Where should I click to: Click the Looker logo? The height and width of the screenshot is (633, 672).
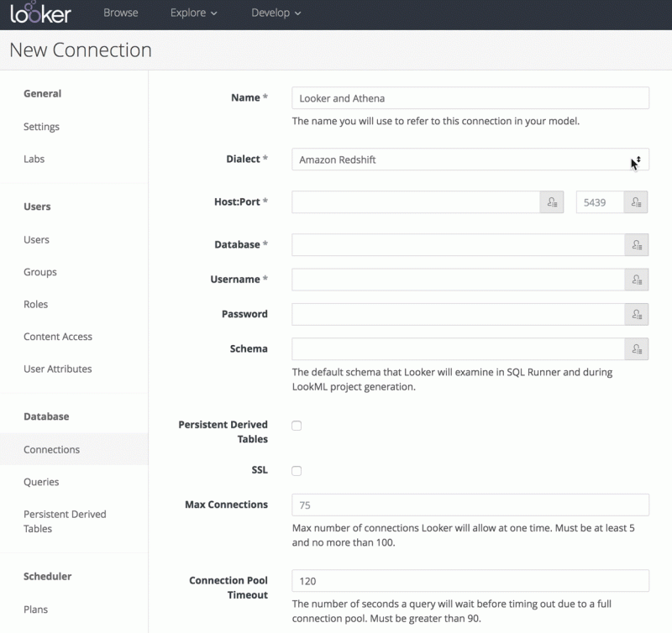40,13
